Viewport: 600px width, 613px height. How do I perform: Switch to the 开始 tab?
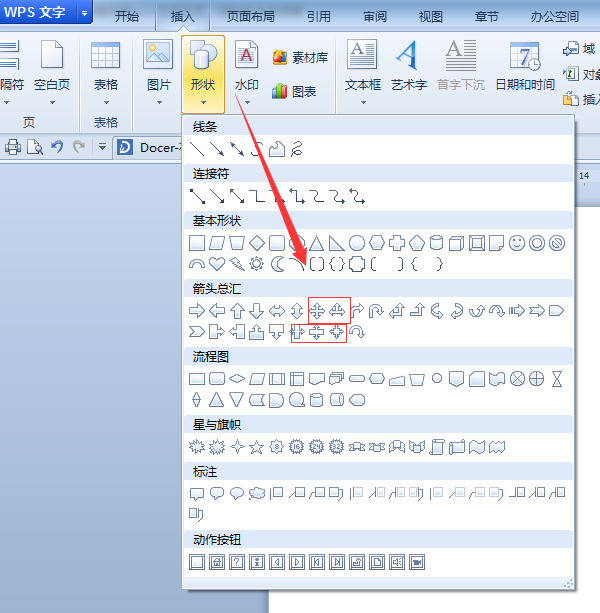(126, 16)
